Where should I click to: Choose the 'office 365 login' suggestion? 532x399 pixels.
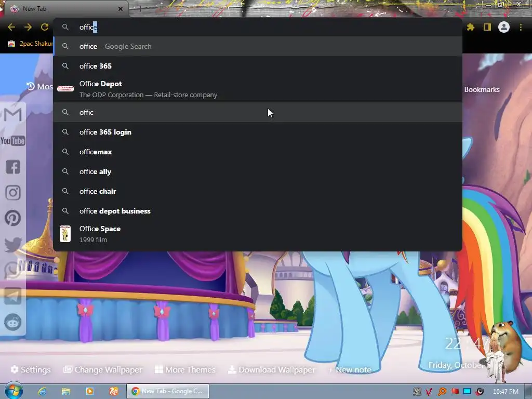click(258, 132)
